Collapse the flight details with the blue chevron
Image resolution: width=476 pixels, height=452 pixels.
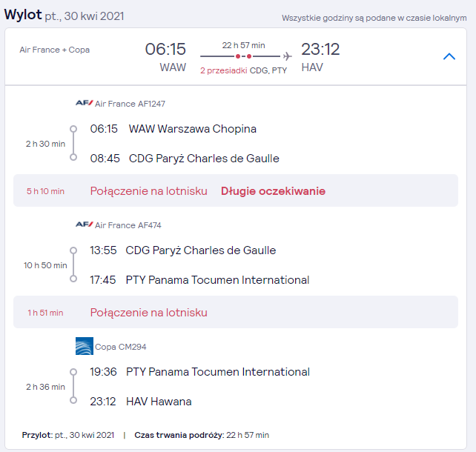point(449,56)
